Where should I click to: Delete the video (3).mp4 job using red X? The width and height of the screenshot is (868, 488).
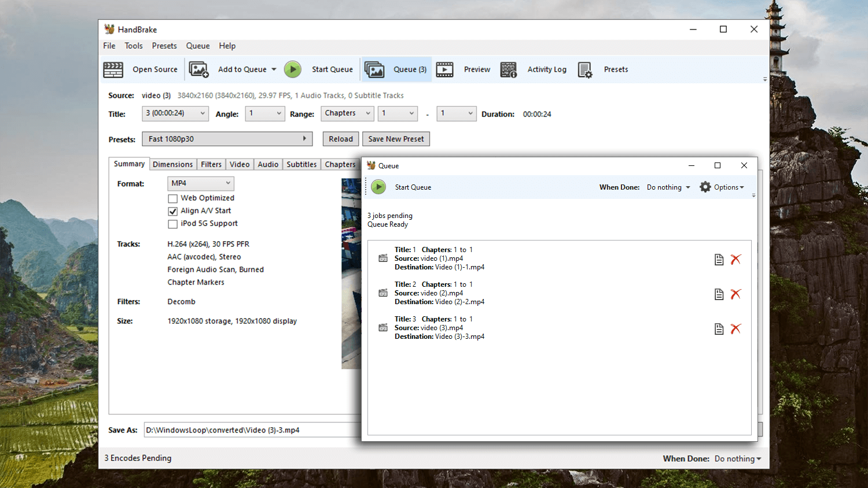coord(735,329)
